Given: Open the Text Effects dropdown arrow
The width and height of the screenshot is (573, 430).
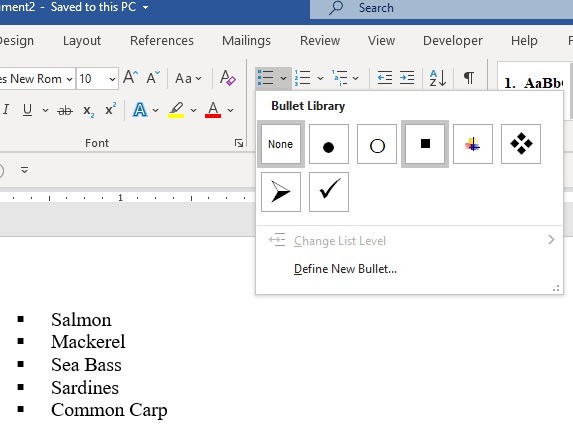Looking at the screenshot, I should (x=155, y=110).
